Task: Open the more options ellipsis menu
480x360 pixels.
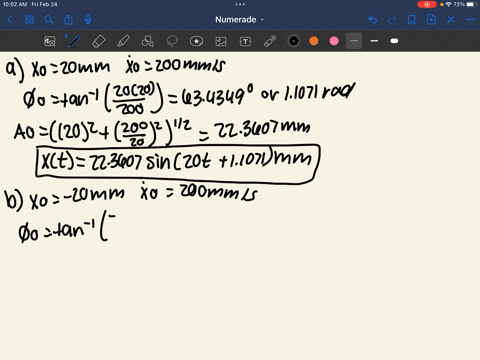Action: point(470,20)
